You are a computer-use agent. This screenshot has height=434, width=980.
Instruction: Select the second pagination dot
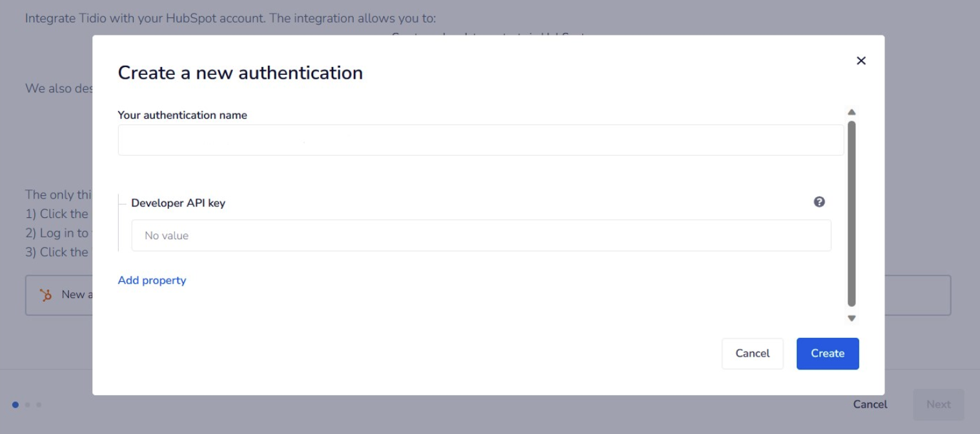(x=27, y=405)
